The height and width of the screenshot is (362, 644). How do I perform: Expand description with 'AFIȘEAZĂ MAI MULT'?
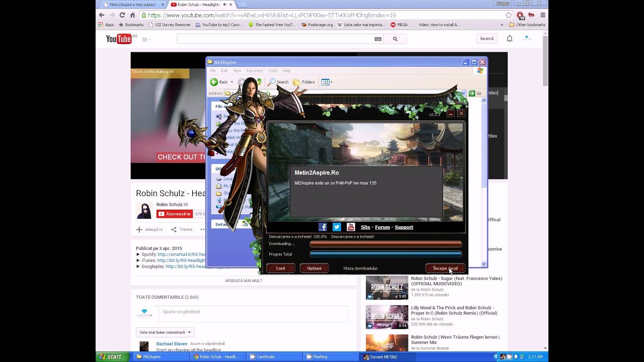244,281
